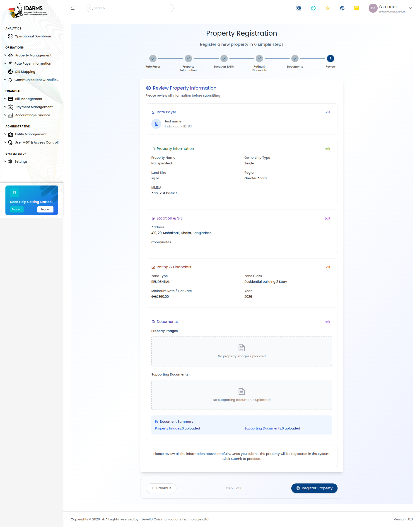Focus the Search input field
420x527 pixels.
pos(130,8)
